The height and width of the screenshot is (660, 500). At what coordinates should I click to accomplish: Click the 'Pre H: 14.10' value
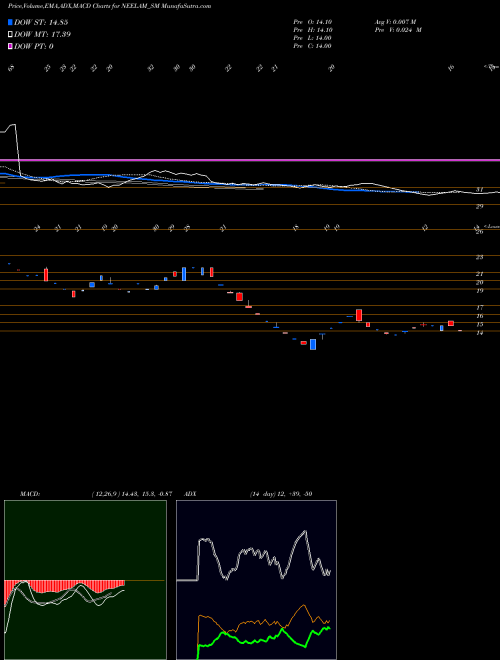tap(313, 30)
